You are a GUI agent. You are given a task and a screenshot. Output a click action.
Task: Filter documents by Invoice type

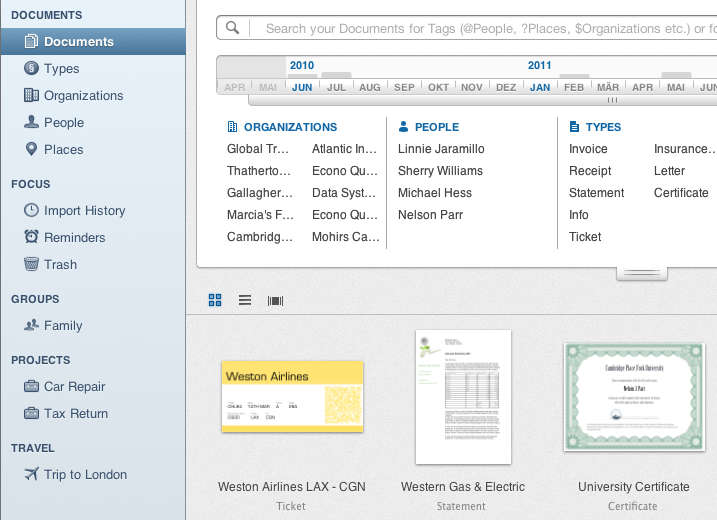(588, 149)
